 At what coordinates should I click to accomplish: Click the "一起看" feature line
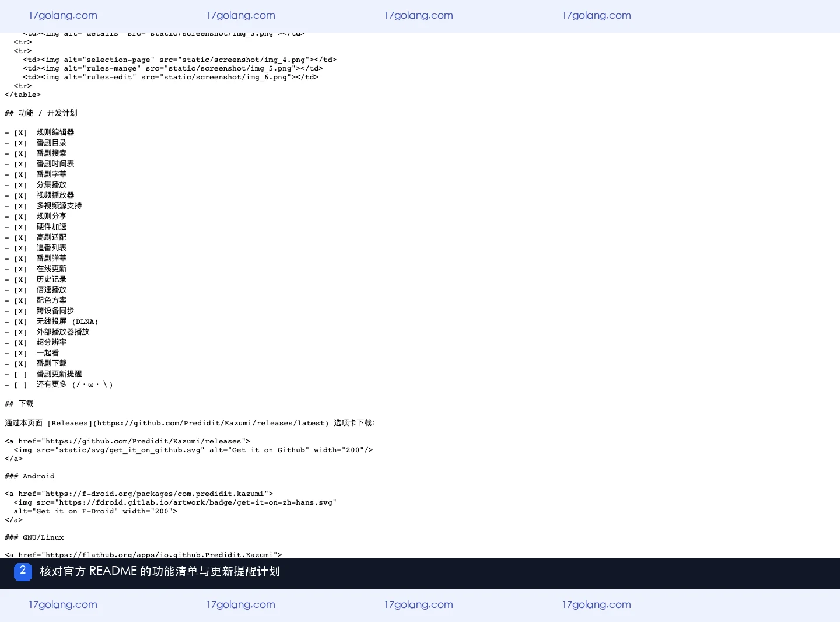tap(32, 353)
